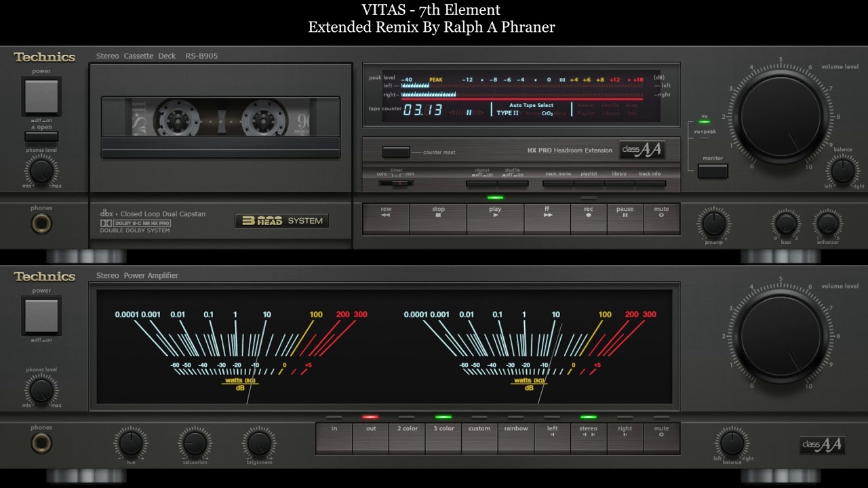Image resolution: width=868 pixels, height=488 pixels.
Task: Click the left watts VU meter
Action: click(x=241, y=350)
